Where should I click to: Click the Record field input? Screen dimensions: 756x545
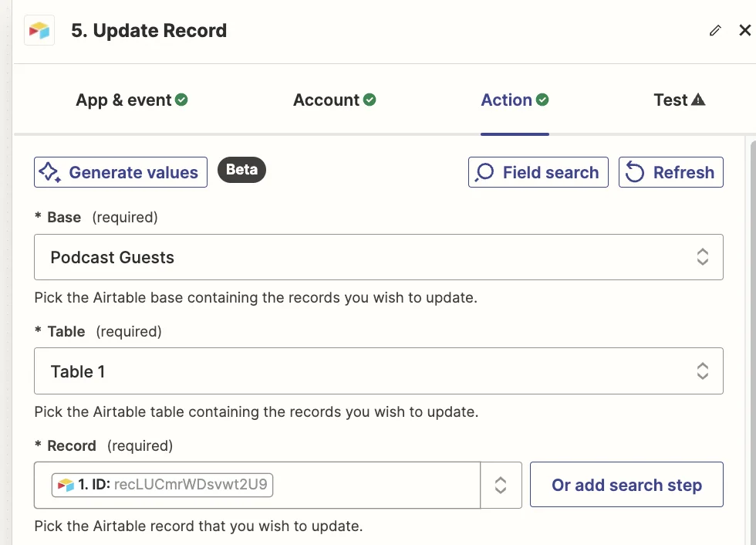coord(258,486)
